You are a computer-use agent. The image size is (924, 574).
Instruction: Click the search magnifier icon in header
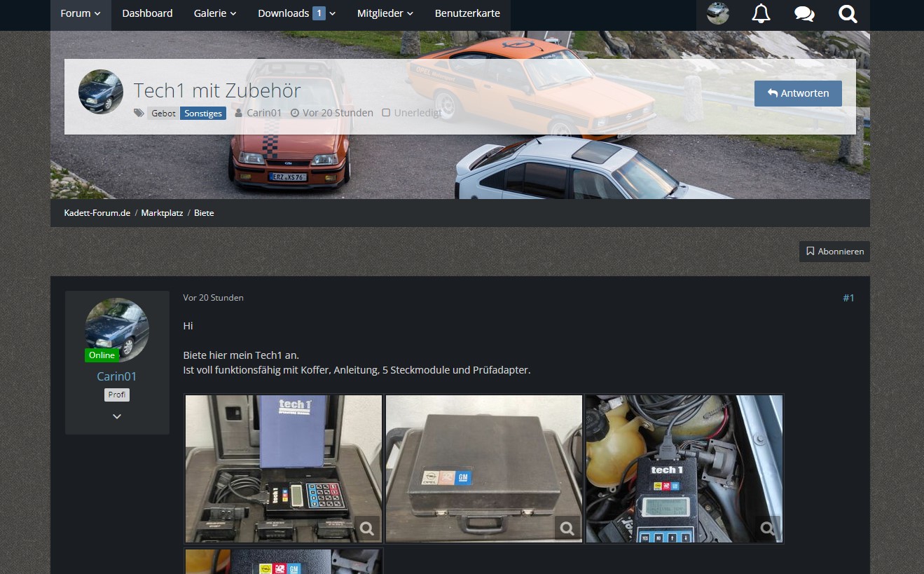click(848, 14)
